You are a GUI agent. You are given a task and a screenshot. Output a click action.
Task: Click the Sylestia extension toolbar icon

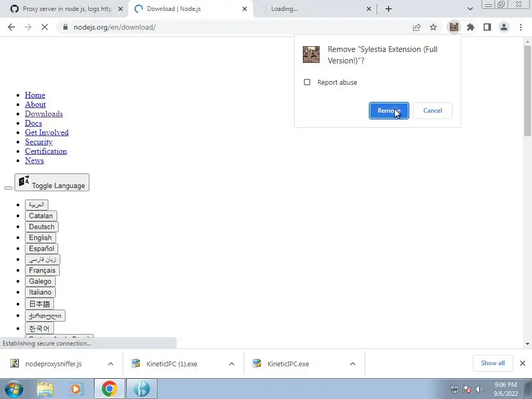point(454,27)
